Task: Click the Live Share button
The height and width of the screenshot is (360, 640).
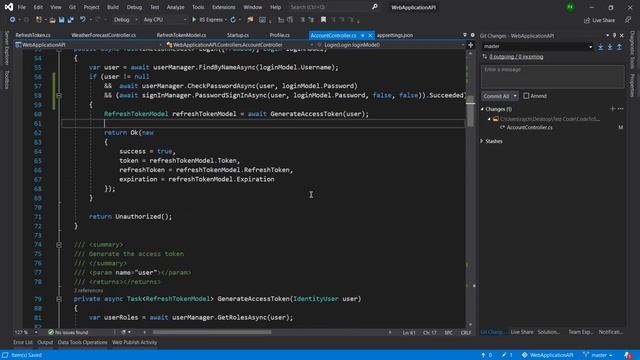Action: [x=599, y=20]
